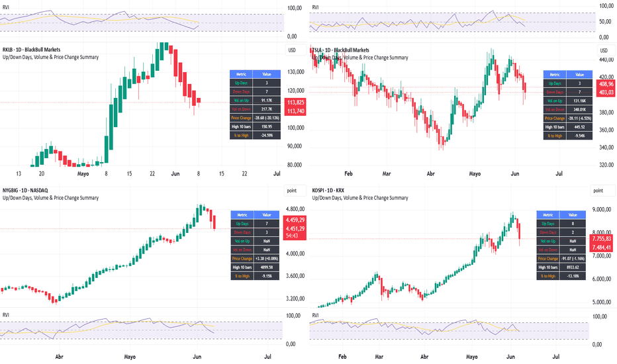617x364 pixels.
Task: Select Up/Down Days indicator legend on RKLB chart
Action: 50,57
